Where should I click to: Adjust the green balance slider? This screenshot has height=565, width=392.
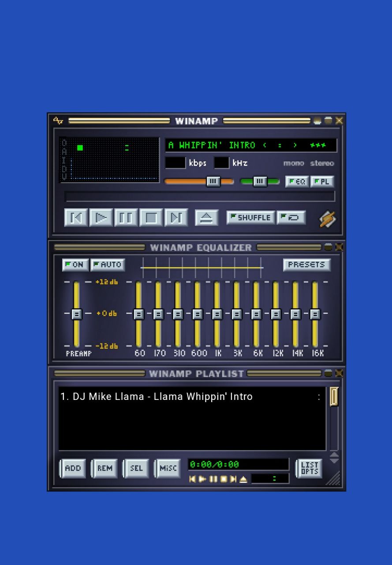(260, 181)
